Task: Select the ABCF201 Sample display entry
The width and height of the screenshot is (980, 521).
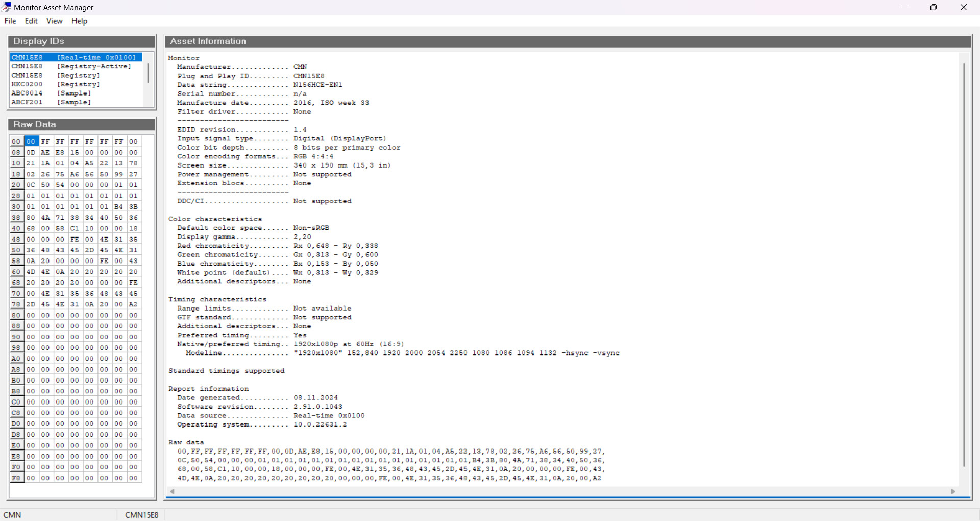Action: click(51, 102)
